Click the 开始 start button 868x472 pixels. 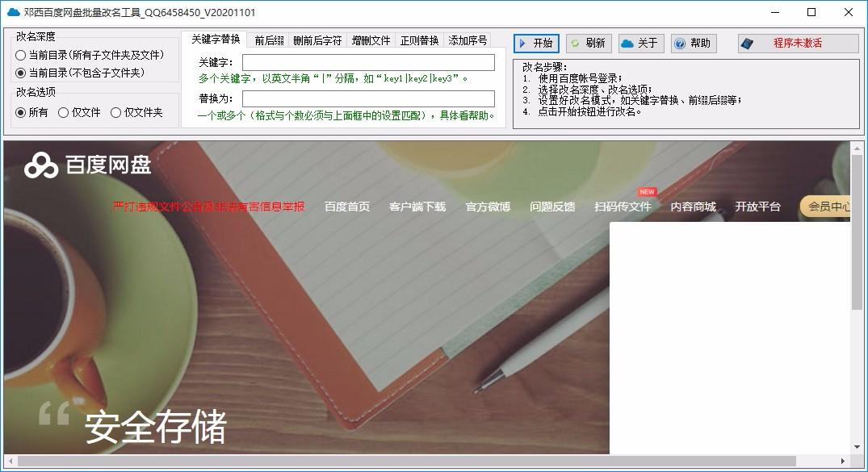(x=536, y=44)
